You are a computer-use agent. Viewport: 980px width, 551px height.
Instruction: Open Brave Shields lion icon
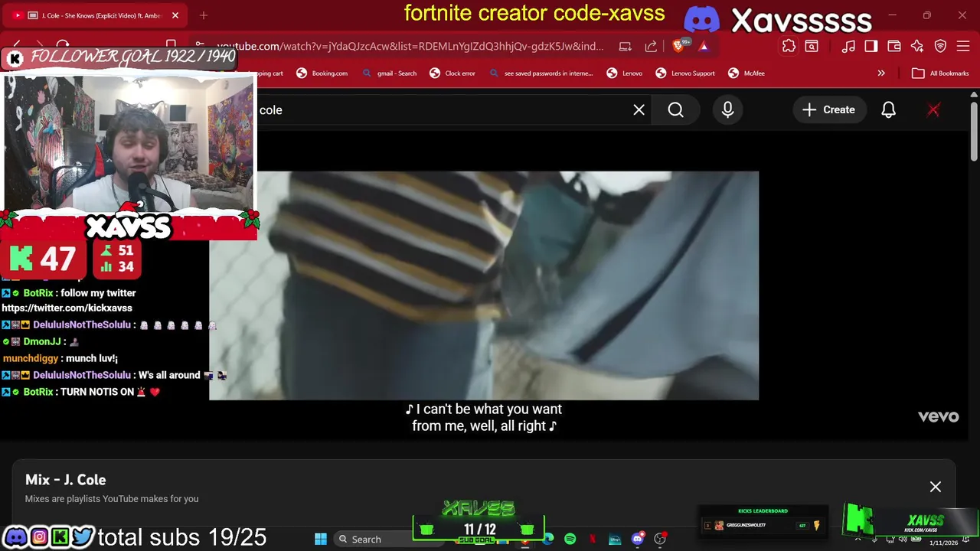pos(679,46)
